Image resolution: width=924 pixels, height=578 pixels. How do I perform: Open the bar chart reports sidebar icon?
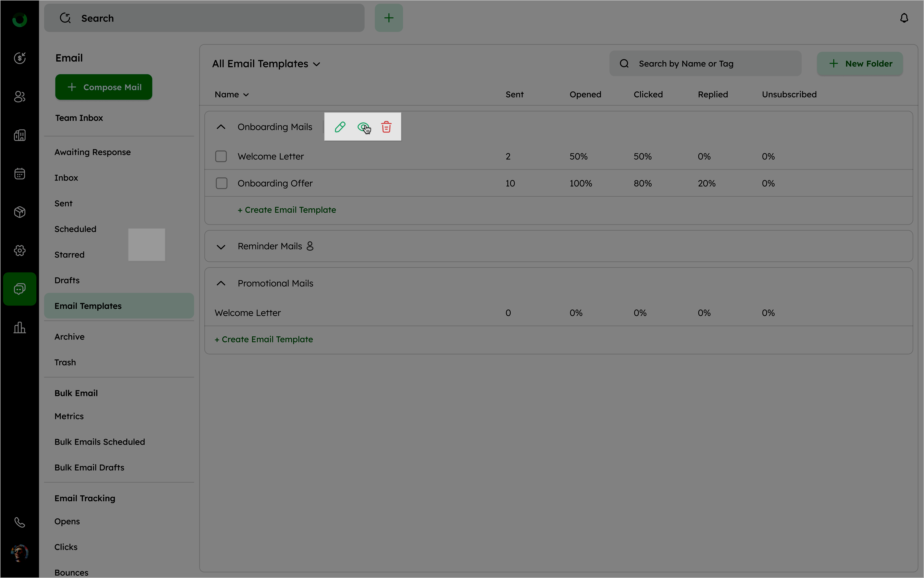(x=20, y=328)
